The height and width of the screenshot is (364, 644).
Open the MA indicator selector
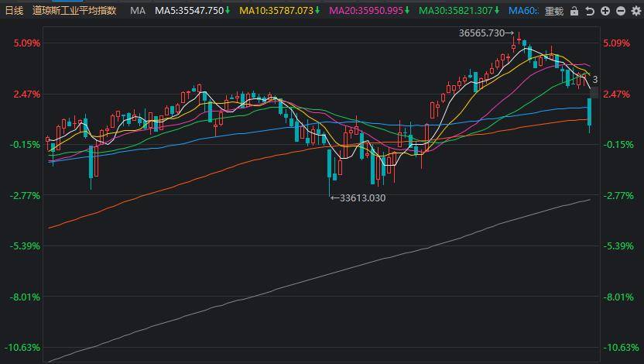point(138,11)
